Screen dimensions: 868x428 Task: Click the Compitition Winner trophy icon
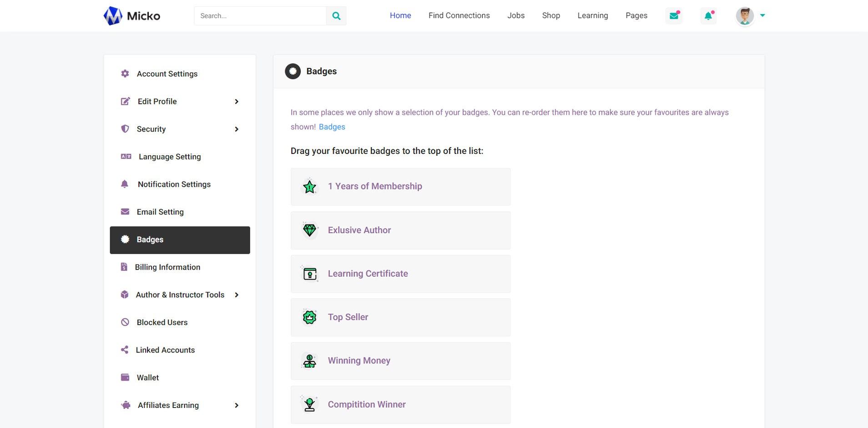click(309, 404)
